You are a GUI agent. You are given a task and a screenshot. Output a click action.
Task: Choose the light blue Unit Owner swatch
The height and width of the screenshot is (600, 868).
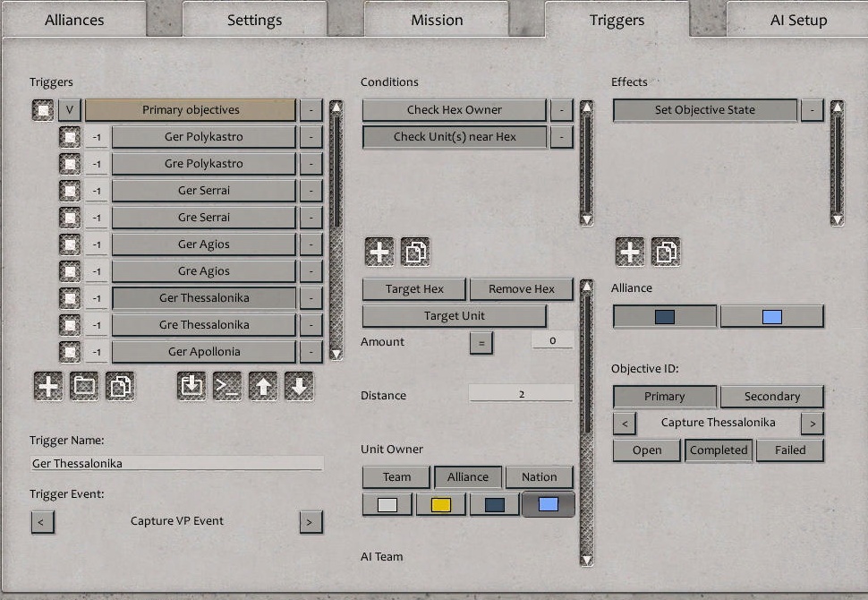(x=548, y=504)
